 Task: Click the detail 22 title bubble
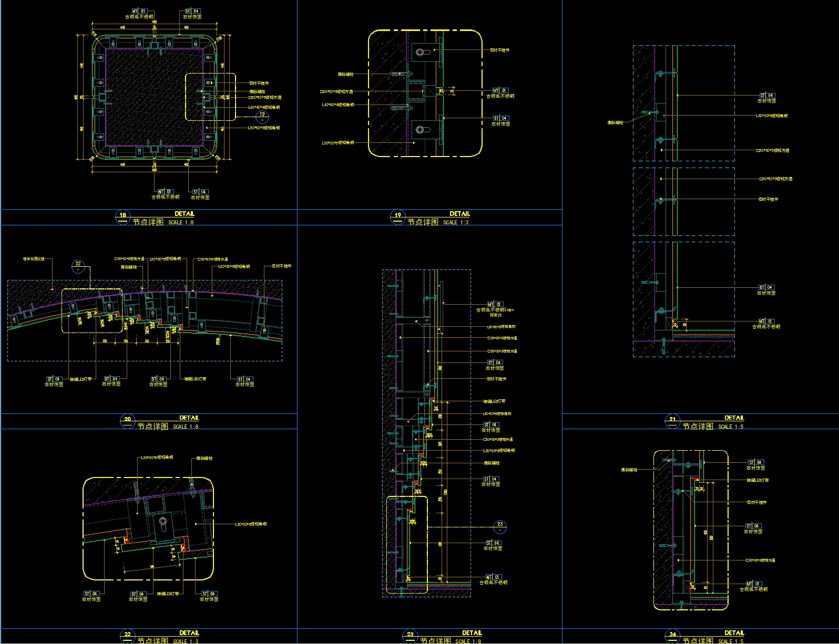[x=128, y=636]
